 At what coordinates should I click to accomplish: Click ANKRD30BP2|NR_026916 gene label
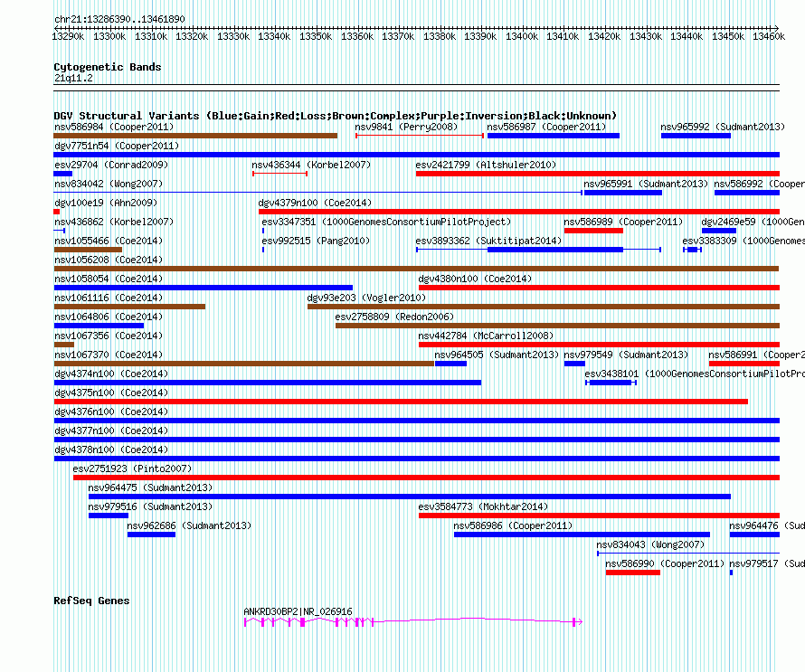[298, 611]
